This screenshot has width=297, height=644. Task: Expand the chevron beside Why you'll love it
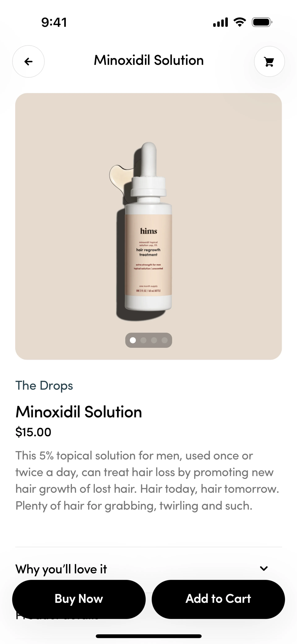pos(264,569)
